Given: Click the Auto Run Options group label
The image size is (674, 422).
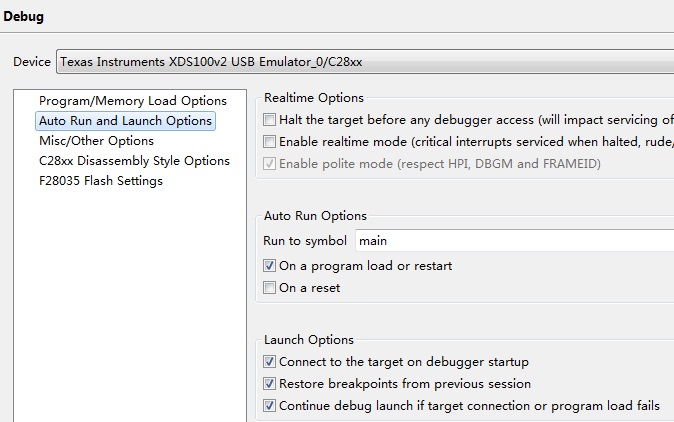Looking at the screenshot, I should coord(315,216).
